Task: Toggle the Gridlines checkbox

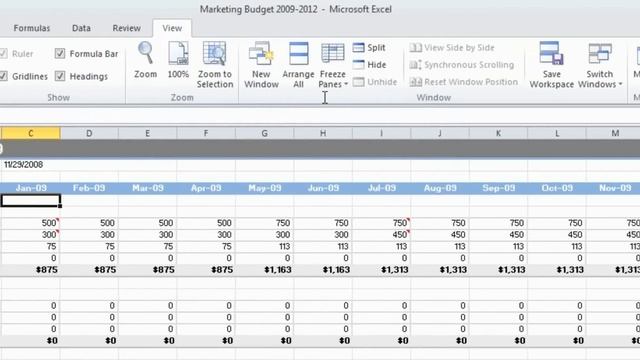Action: (x=4, y=76)
